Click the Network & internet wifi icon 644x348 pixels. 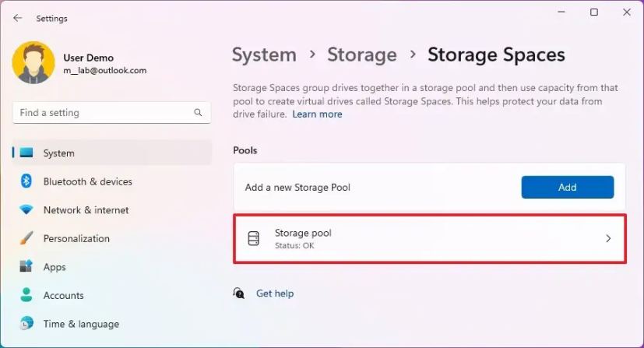pos(26,210)
